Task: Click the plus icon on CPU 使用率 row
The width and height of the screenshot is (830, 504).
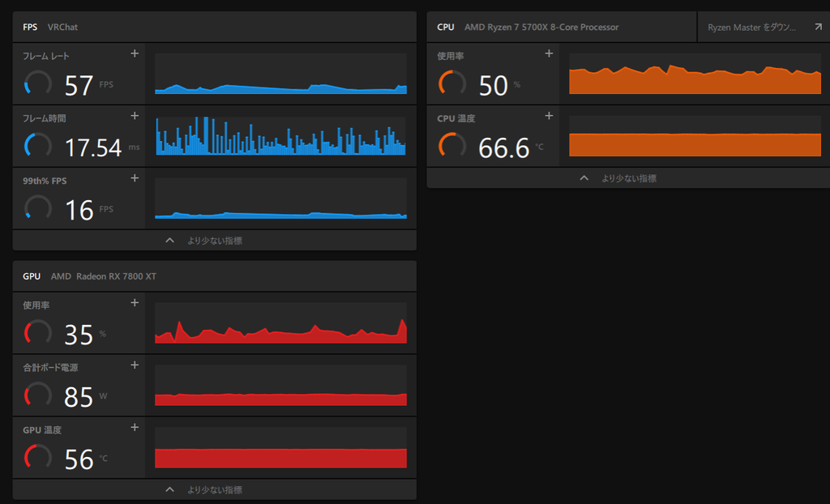Action: [549, 53]
